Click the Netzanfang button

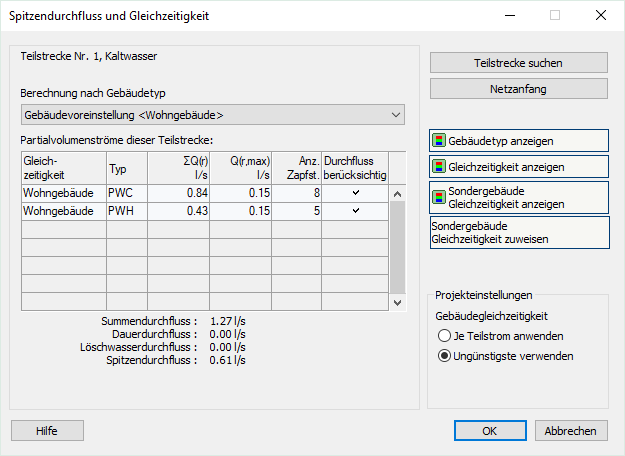click(x=519, y=89)
